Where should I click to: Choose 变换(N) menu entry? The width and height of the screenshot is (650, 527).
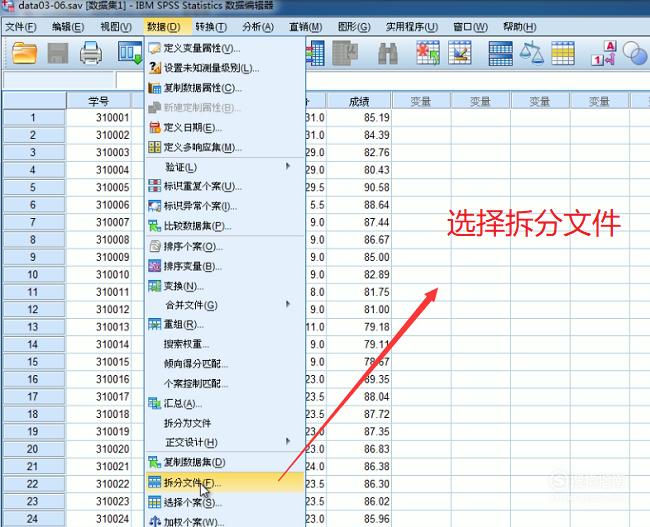[225, 286]
